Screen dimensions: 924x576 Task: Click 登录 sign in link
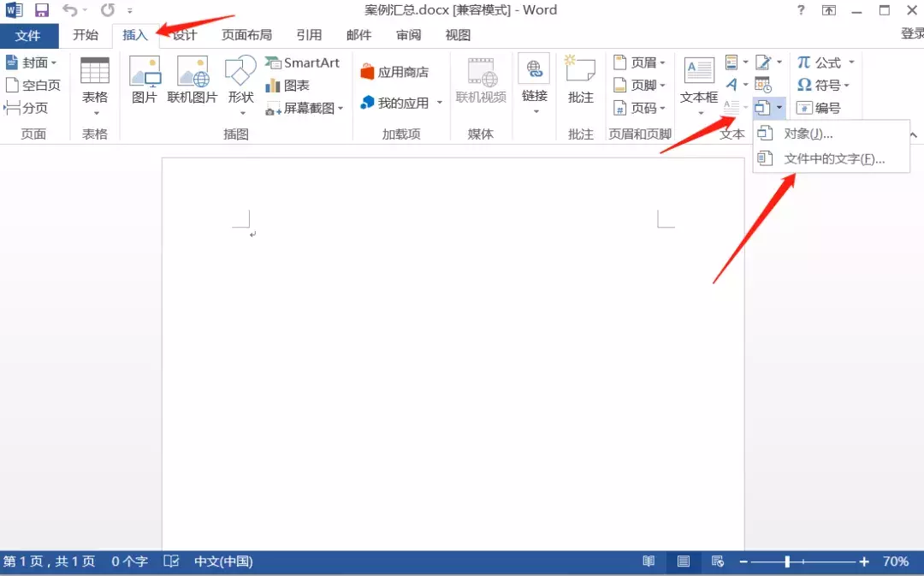pos(912,33)
